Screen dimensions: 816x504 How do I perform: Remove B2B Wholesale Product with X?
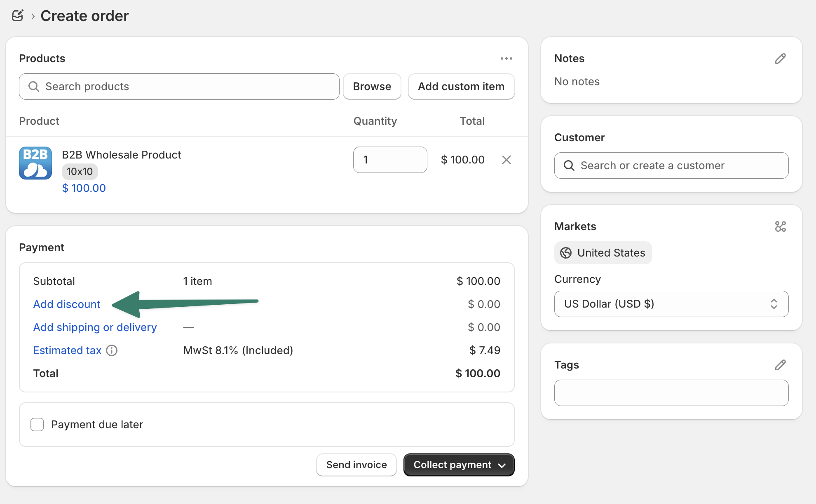pos(506,160)
